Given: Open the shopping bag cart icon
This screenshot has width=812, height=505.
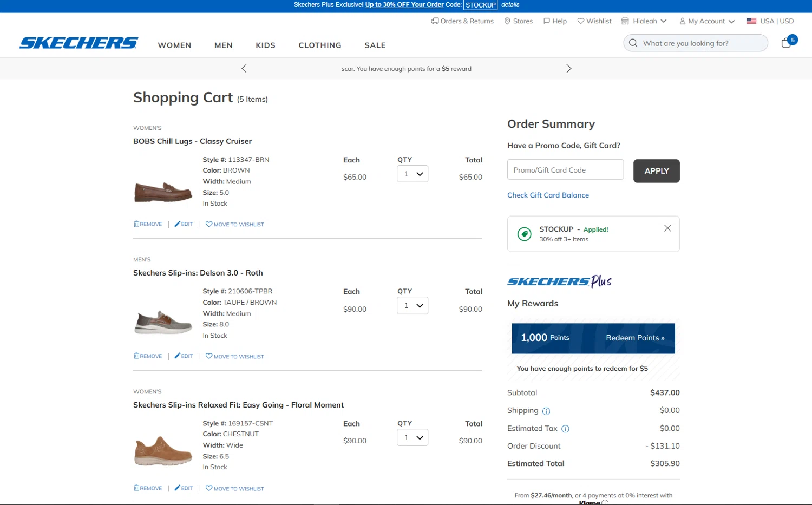Looking at the screenshot, I should click(787, 43).
